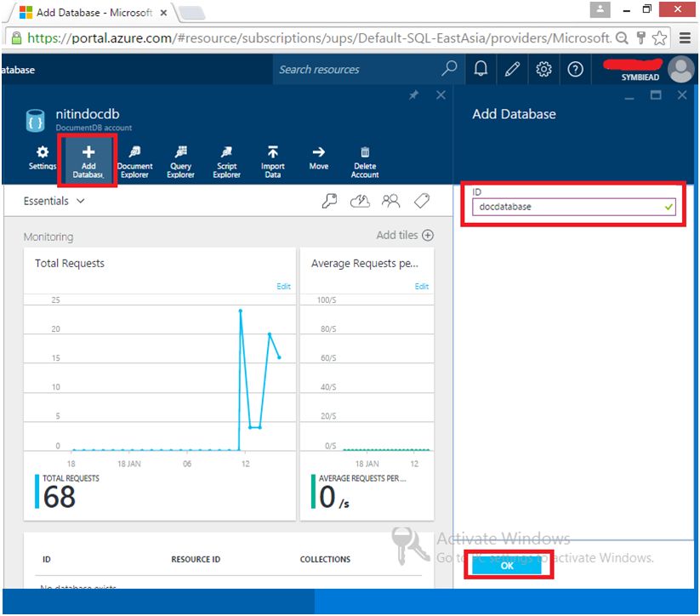Open the keys icon in Essentials bar
This screenshot has width=700, height=616.
pyautogui.click(x=329, y=201)
